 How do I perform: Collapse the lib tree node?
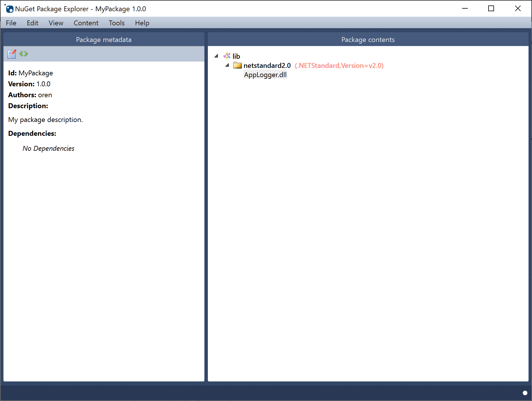(x=216, y=56)
